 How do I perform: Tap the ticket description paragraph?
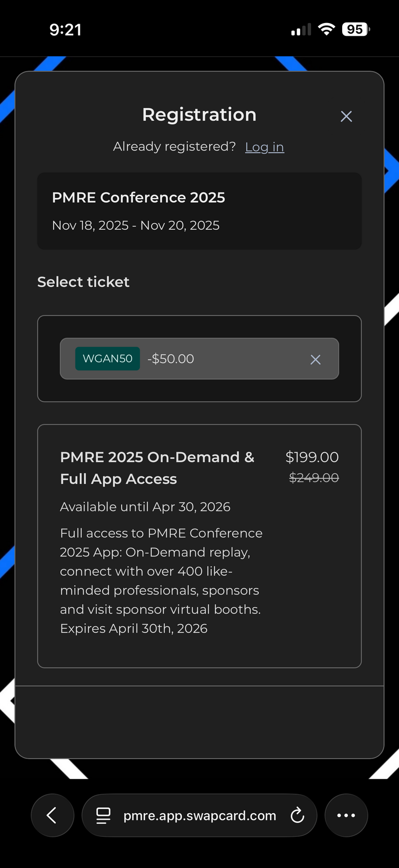(161, 581)
